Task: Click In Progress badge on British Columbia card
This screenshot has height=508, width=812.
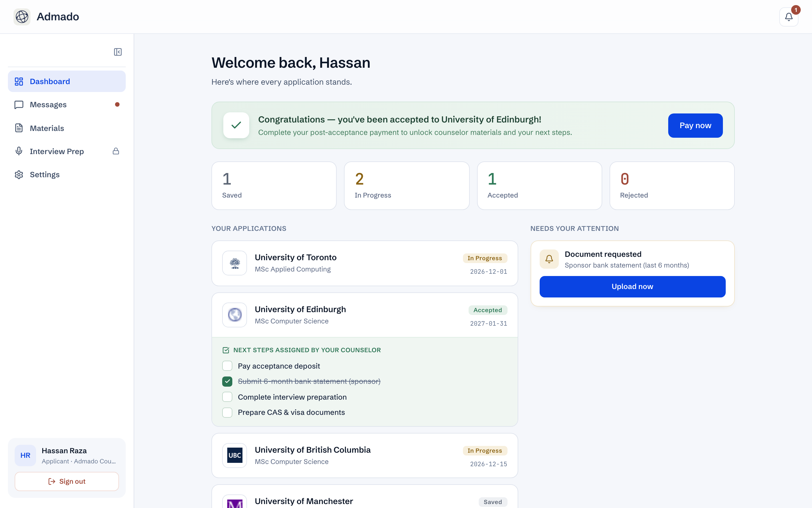Action: coord(485,450)
